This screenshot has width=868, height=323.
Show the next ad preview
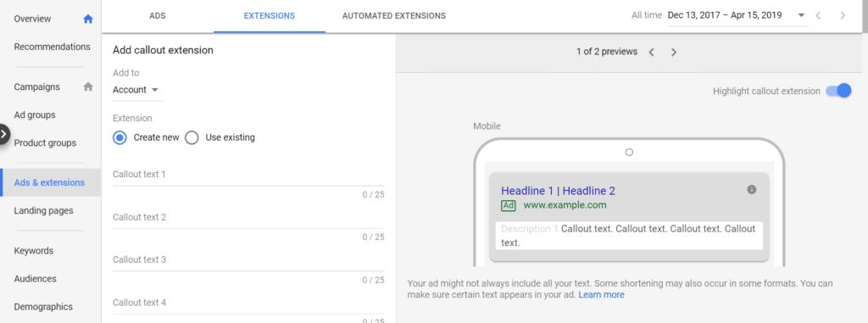coord(674,52)
